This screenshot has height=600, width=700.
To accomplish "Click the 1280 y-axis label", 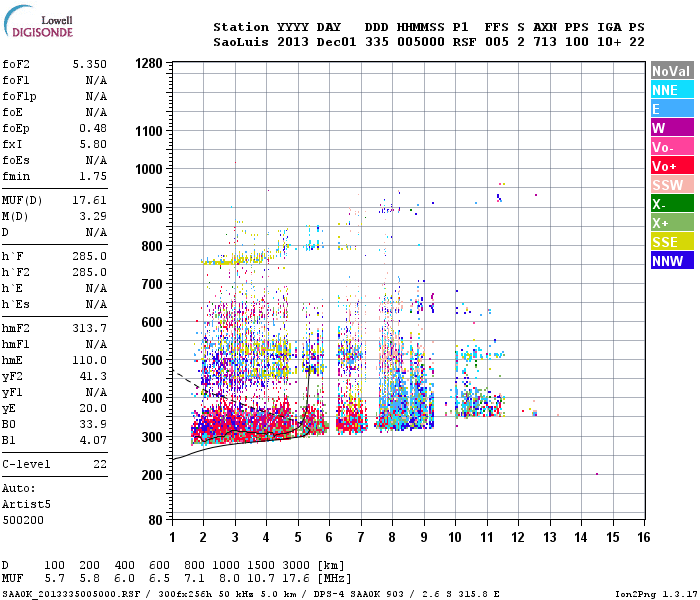I will coord(149,63).
